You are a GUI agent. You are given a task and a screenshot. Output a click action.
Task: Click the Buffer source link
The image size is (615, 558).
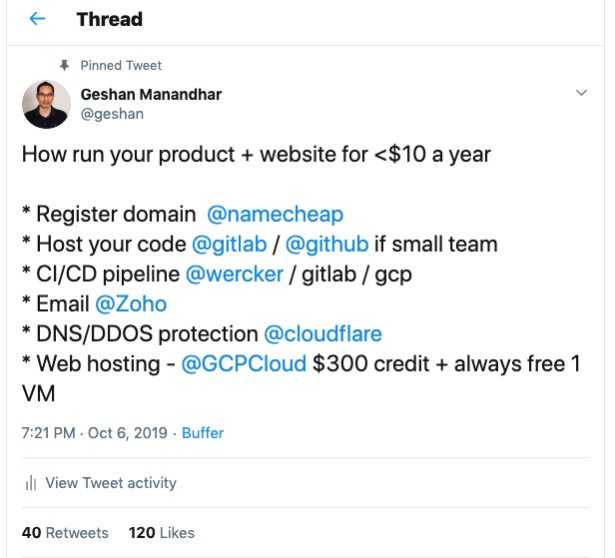click(202, 433)
